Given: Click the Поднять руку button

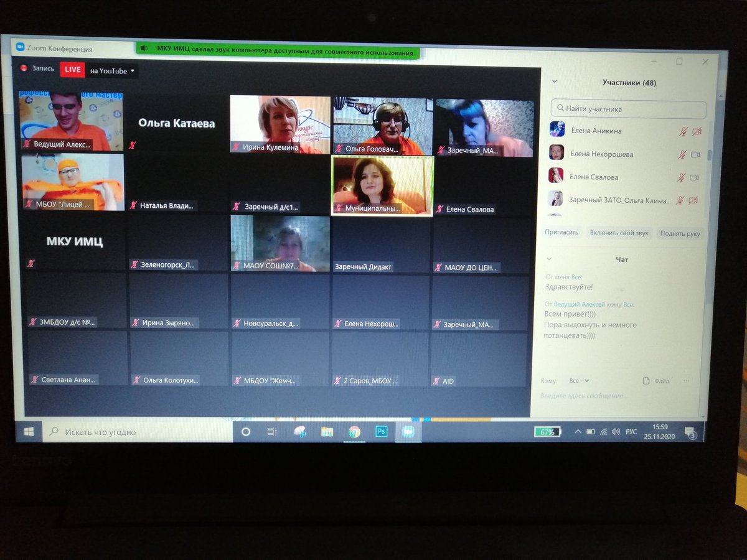Looking at the screenshot, I should click(680, 233).
